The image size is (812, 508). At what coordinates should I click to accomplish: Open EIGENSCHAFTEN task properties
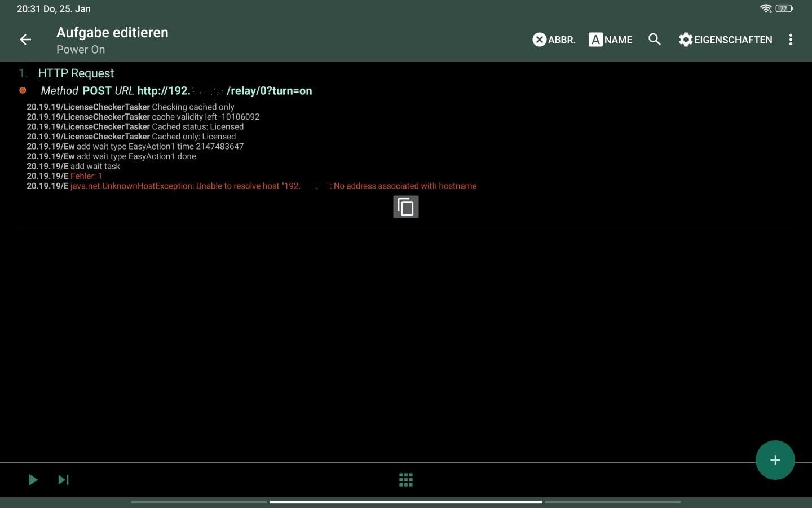point(725,40)
